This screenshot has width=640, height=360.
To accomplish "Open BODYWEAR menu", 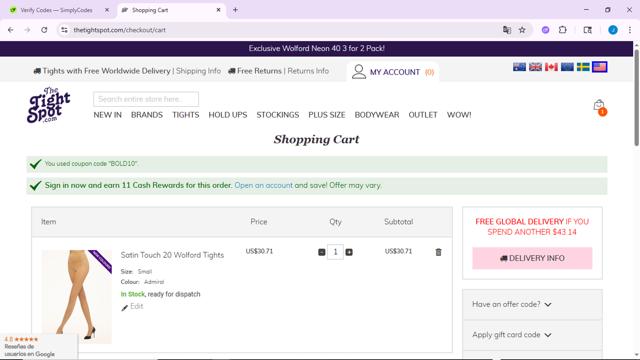I will click(377, 115).
